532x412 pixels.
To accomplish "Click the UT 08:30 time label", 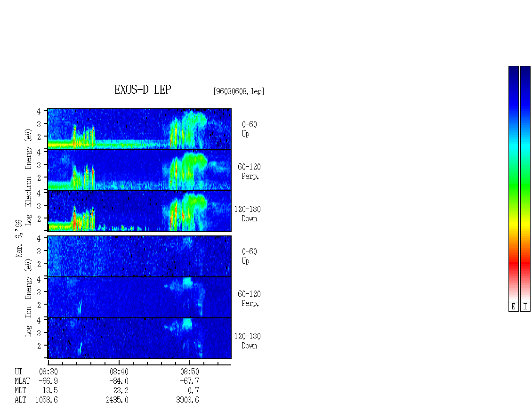I will point(48,372).
